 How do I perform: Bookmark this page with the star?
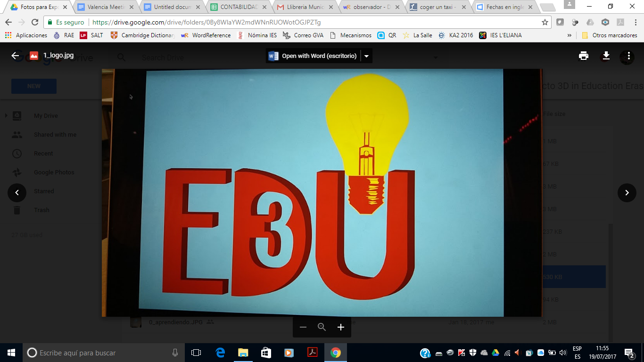(x=545, y=22)
